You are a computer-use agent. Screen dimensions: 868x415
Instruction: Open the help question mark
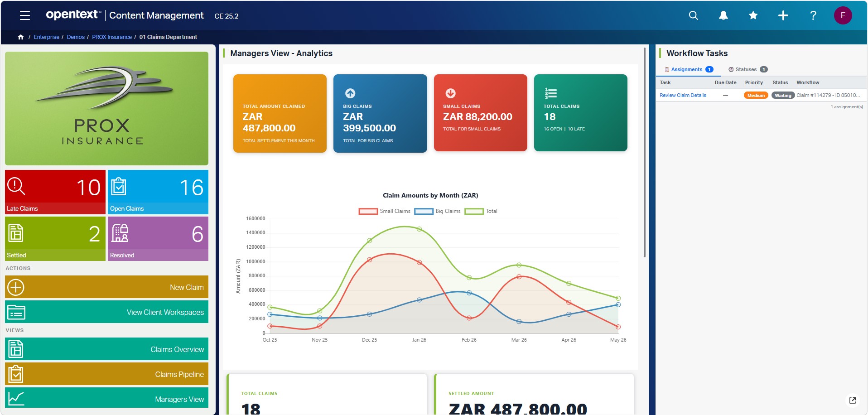click(813, 15)
